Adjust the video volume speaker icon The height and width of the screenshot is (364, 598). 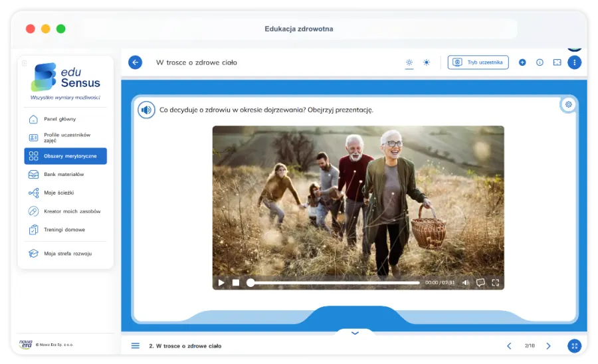click(x=466, y=282)
